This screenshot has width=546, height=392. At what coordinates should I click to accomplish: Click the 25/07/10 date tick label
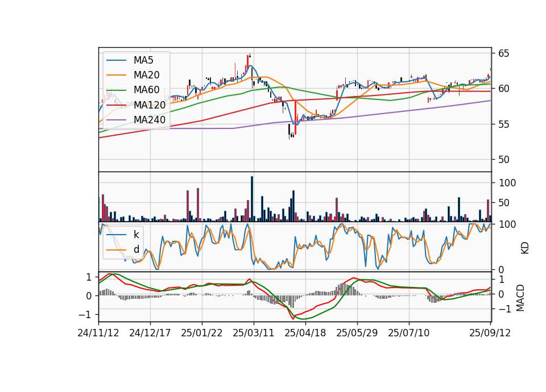pos(409,333)
